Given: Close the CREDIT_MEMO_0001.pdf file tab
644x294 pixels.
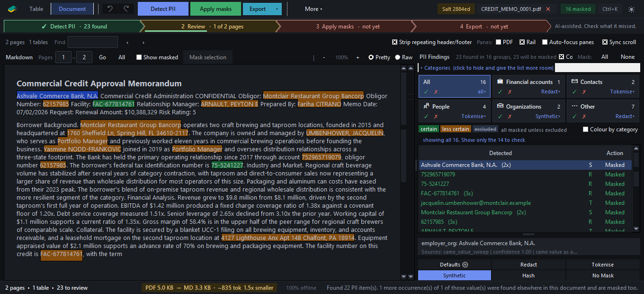Looking at the screenshot, I should 548,9.
